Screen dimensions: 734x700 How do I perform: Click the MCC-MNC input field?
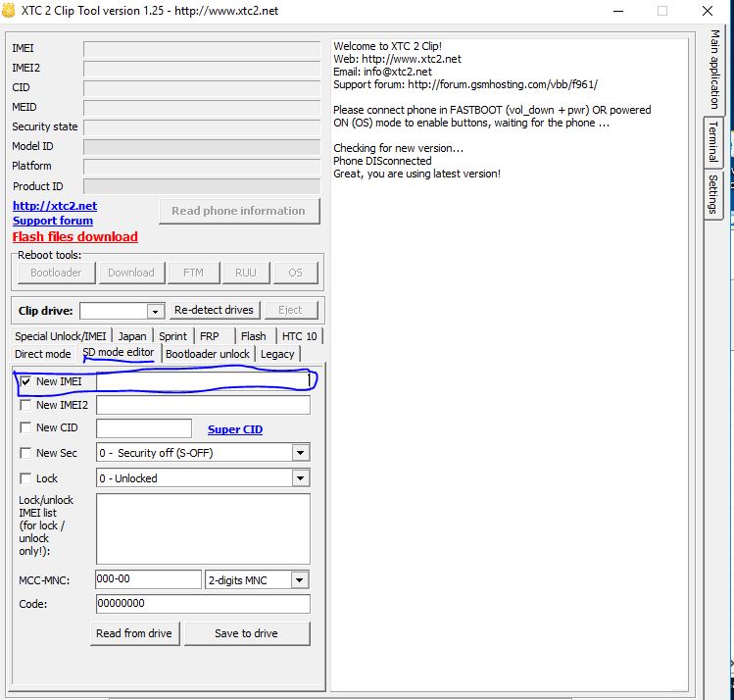(148, 579)
